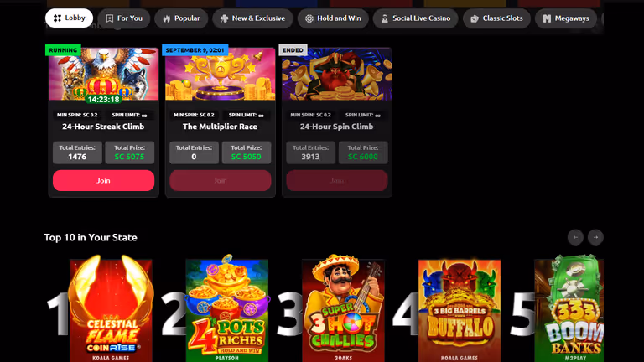This screenshot has height=362, width=644.
Task: Go to previous Top 10 games arrow
Action: pos(575,237)
